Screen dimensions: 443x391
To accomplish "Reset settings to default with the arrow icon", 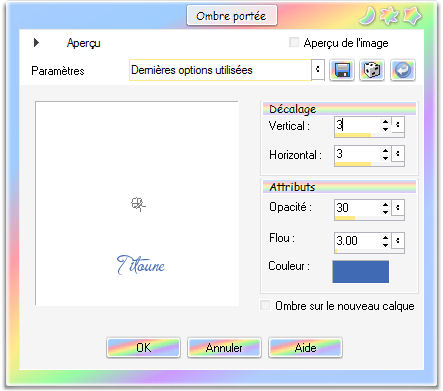I will coord(403,70).
